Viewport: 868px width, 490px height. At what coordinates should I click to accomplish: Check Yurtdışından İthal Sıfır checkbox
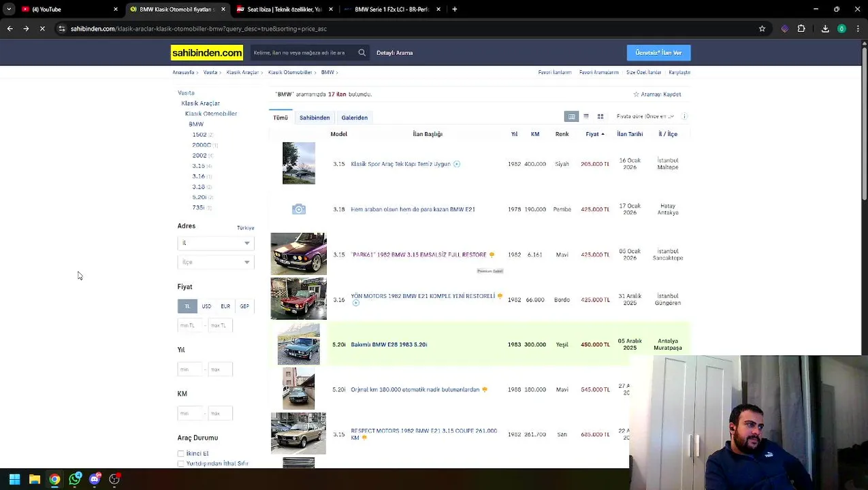(181, 463)
